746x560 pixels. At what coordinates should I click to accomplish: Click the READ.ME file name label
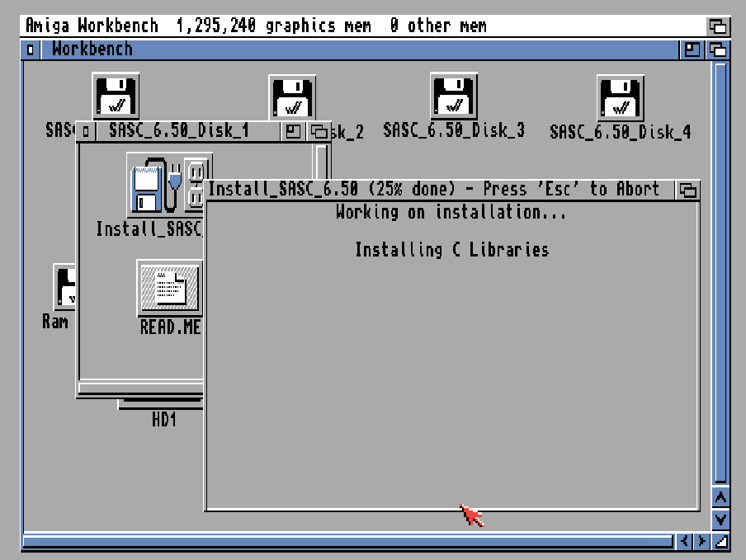(x=170, y=327)
